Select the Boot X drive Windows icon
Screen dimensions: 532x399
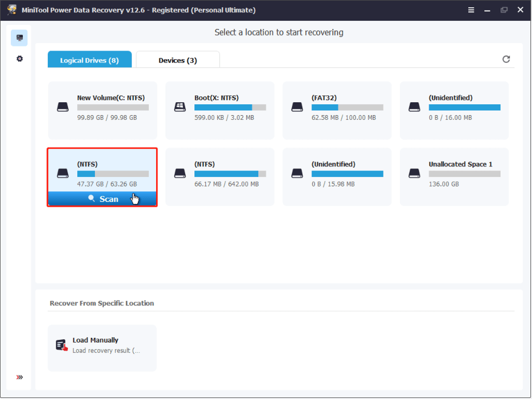point(180,107)
